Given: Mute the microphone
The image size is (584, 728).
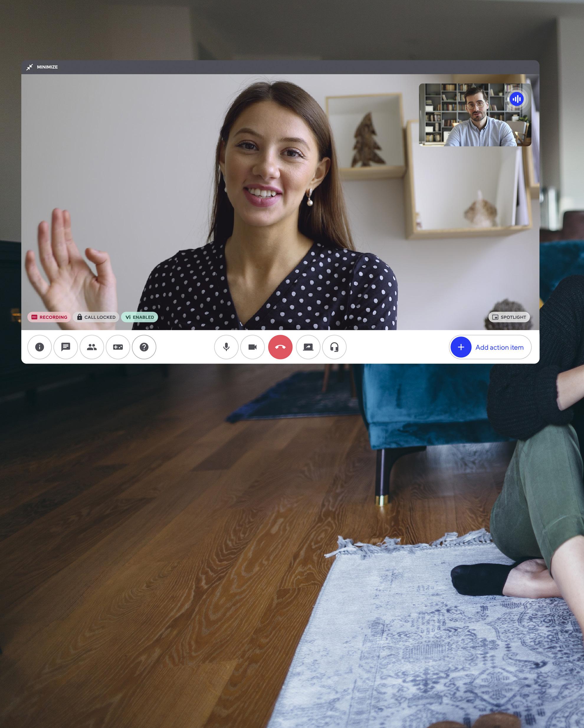Looking at the screenshot, I should point(226,347).
